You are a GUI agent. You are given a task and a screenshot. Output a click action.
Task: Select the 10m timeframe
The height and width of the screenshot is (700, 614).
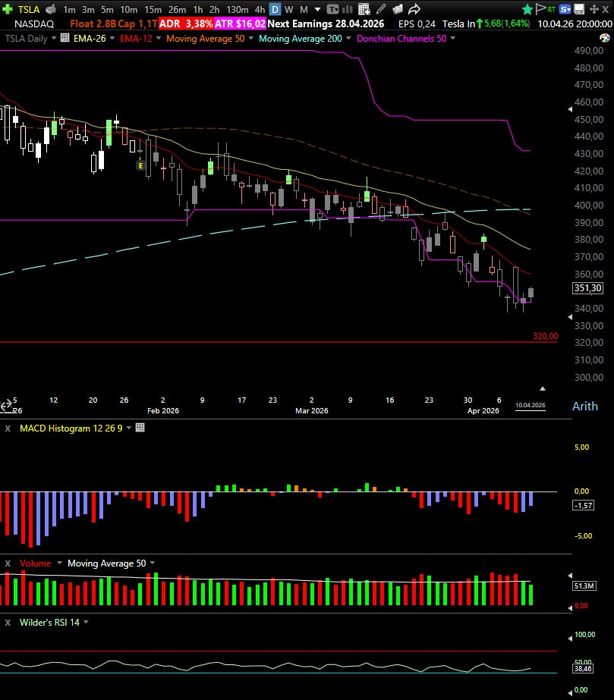point(129,9)
